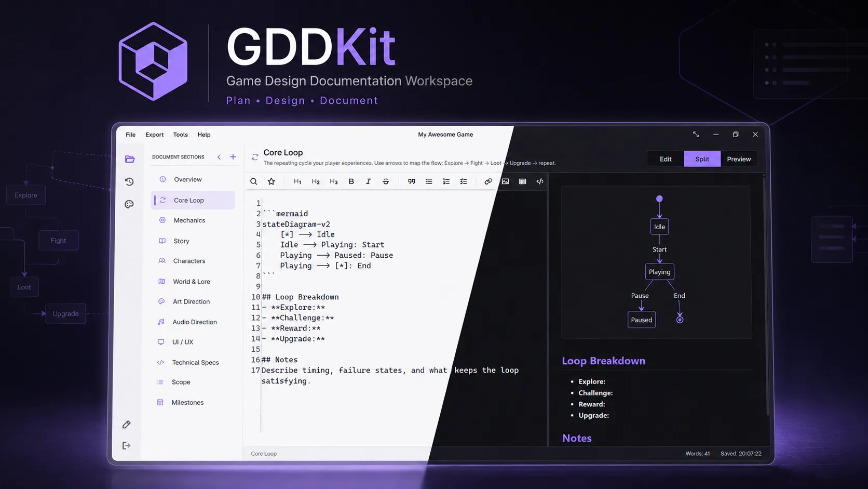Click Core Loop label in status bar

point(264,454)
